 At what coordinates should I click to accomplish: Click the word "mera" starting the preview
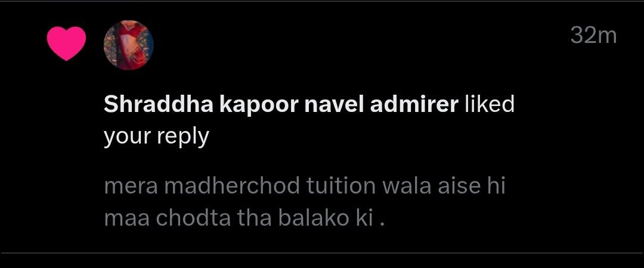[x=131, y=187]
